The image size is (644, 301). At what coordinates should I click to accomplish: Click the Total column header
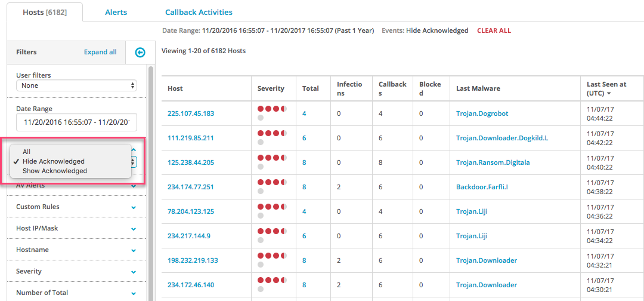point(311,88)
